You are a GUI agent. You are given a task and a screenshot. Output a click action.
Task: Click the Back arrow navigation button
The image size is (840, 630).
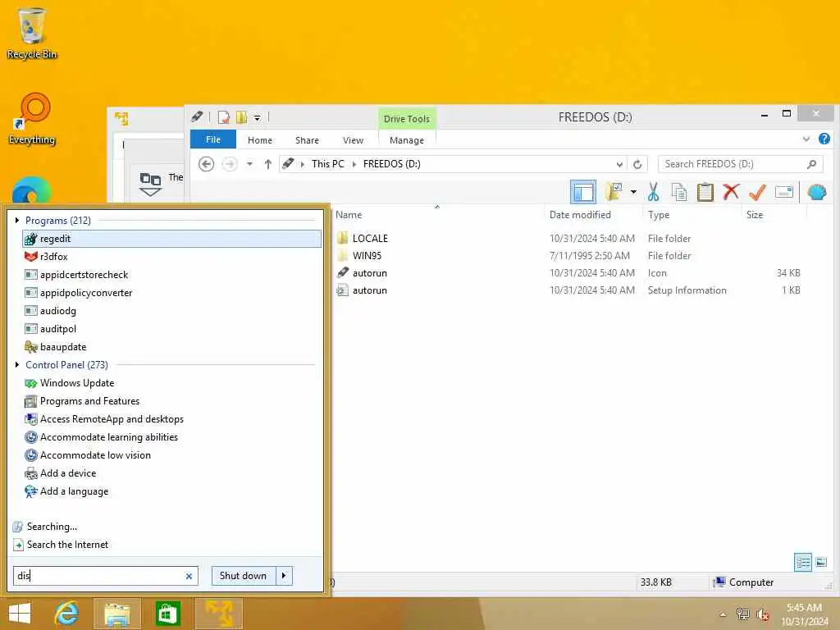pyautogui.click(x=206, y=164)
